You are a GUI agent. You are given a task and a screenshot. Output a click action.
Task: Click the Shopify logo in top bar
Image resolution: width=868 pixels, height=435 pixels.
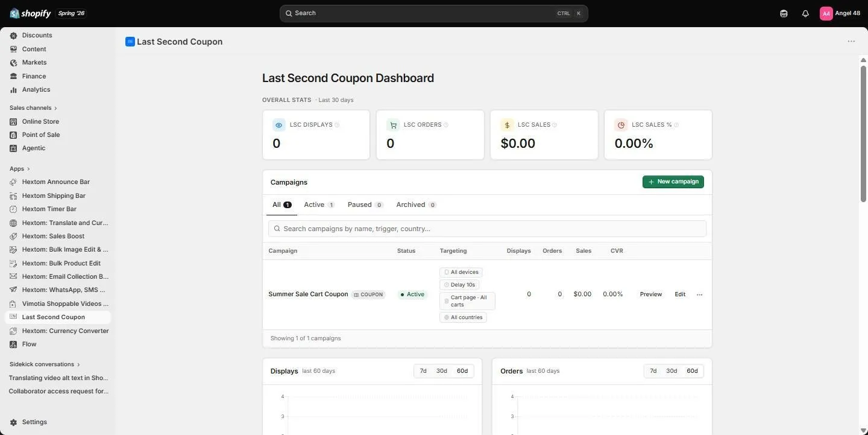point(30,13)
